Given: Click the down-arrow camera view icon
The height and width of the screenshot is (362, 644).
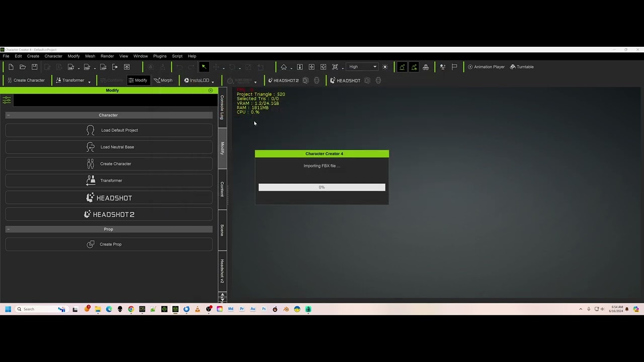Looking at the screenshot, I should click(x=300, y=67).
